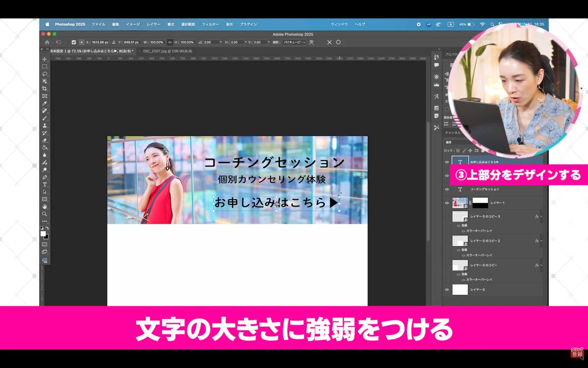Select the Path Selection tool
This screenshot has height=368, width=588.
45,192
